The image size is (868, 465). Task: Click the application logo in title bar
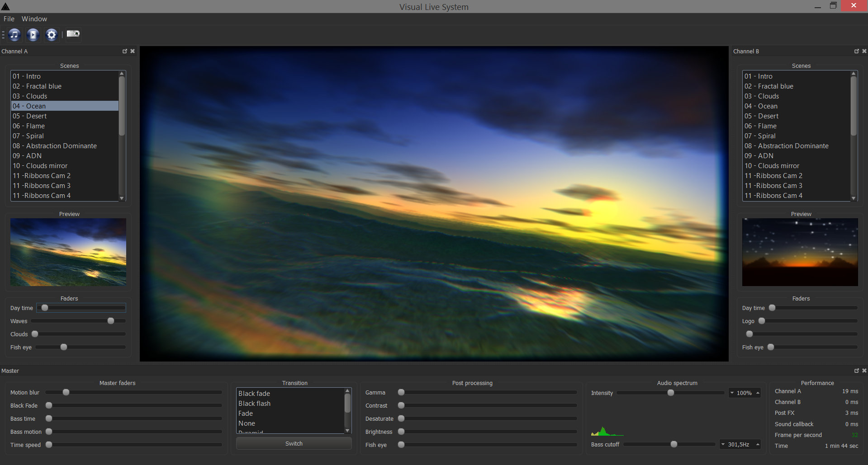click(x=6, y=6)
